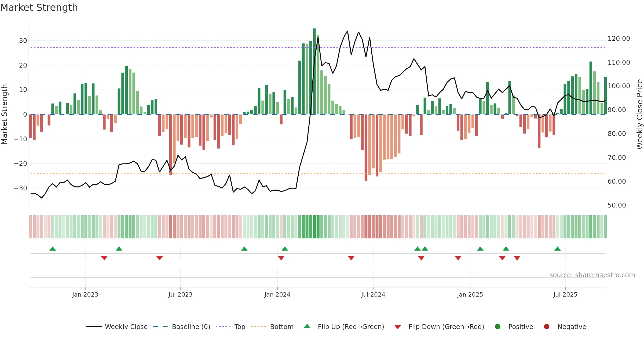Click the purple dotted Top sample in legend

223,327
